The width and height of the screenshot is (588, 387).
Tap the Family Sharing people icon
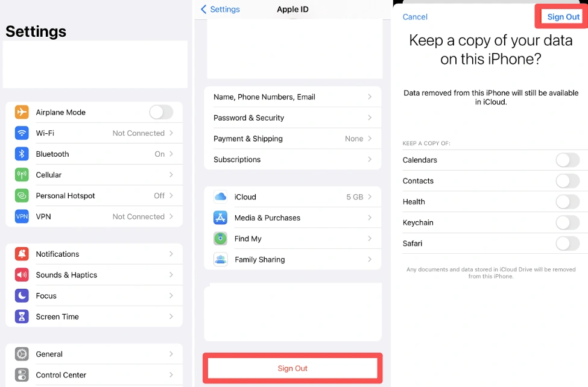click(221, 259)
